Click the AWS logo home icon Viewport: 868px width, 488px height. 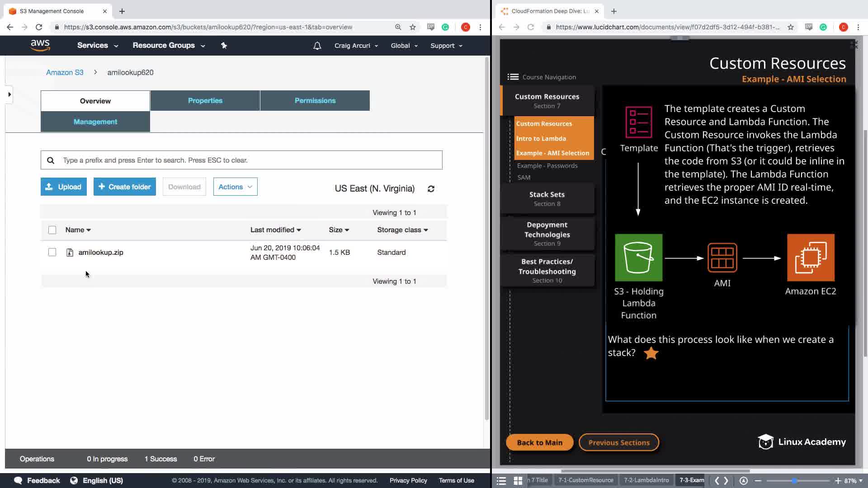pyautogui.click(x=40, y=45)
